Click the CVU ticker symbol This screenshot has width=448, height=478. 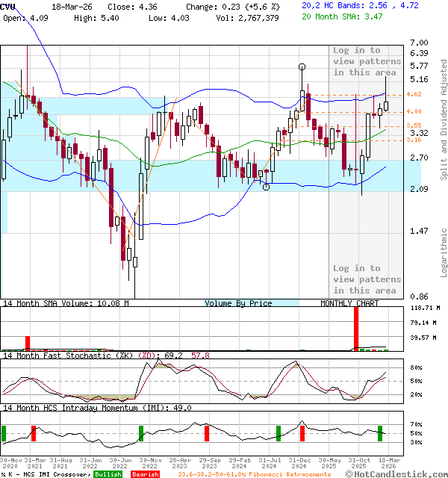tap(9, 6)
